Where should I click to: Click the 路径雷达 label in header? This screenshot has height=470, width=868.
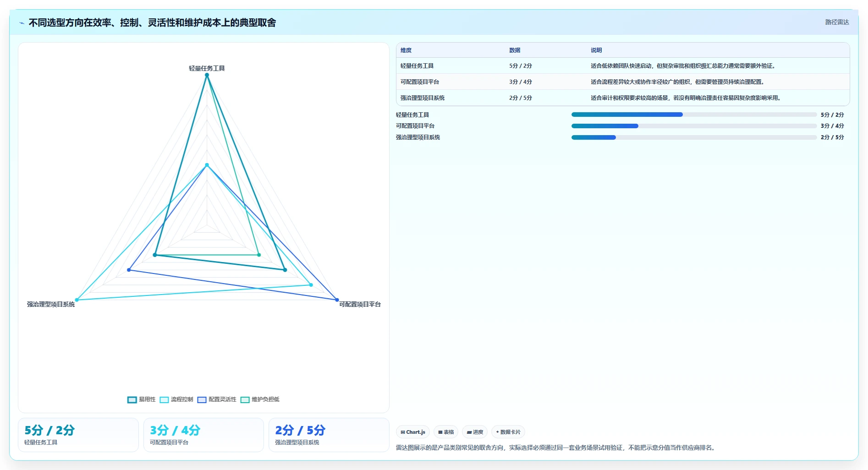837,22
